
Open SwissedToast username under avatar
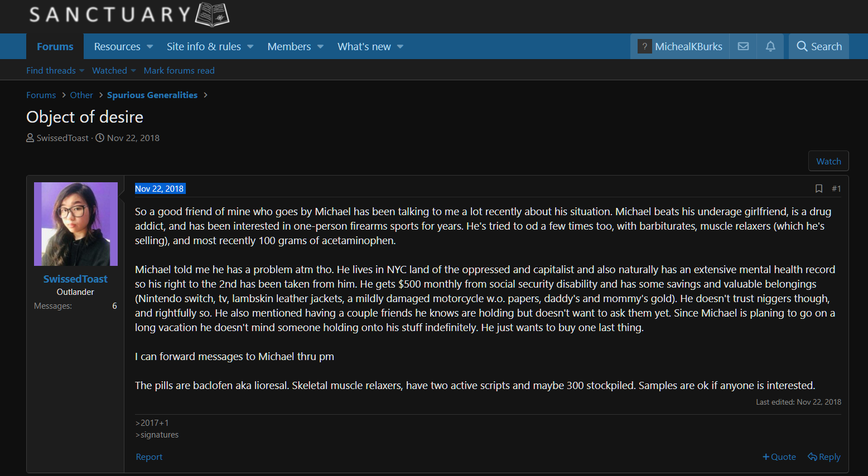pos(75,279)
